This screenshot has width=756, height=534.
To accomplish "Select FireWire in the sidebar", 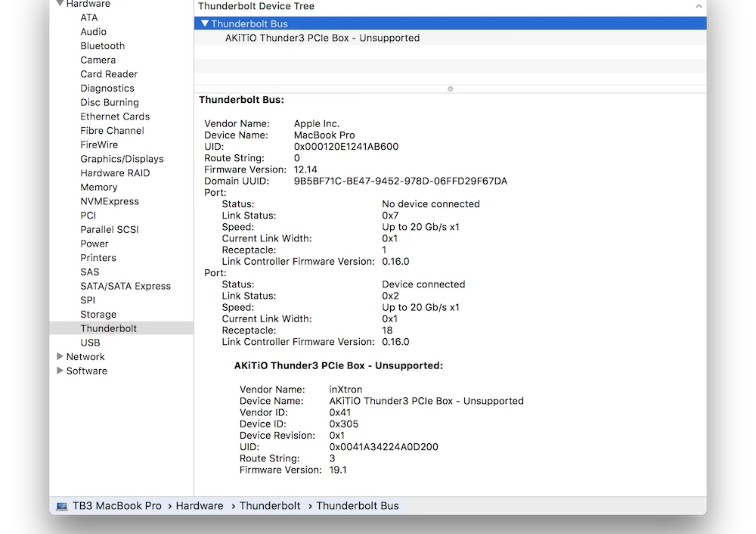I will pos(99,144).
